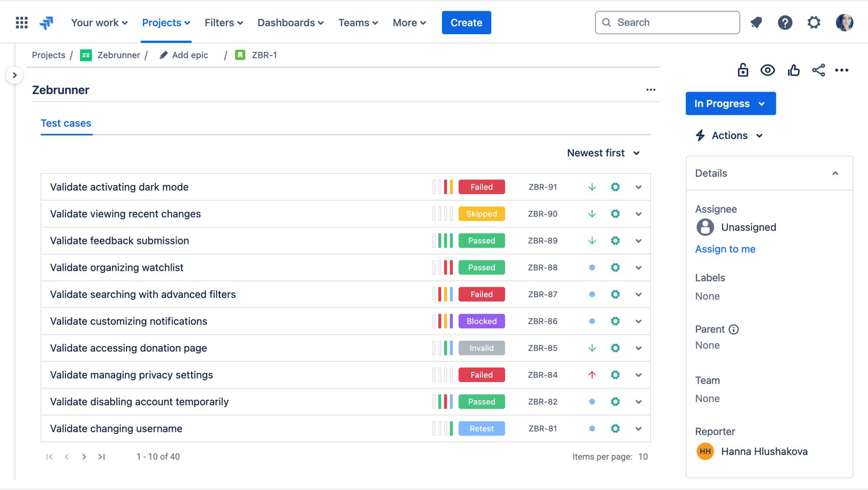This screenshot has width=868, height=490.
Task: Click the Failed status badge for ZBR-91
Action: 482,187
